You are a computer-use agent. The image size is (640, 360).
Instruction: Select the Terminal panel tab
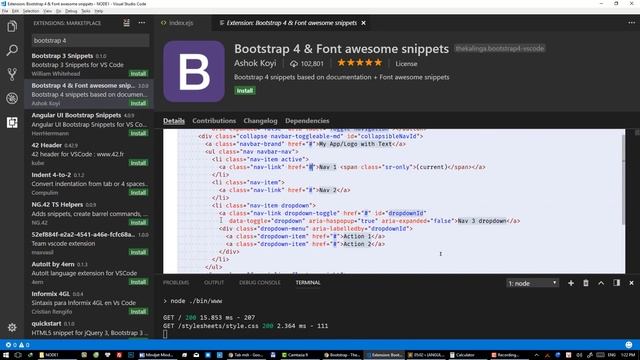coord(308,282)
